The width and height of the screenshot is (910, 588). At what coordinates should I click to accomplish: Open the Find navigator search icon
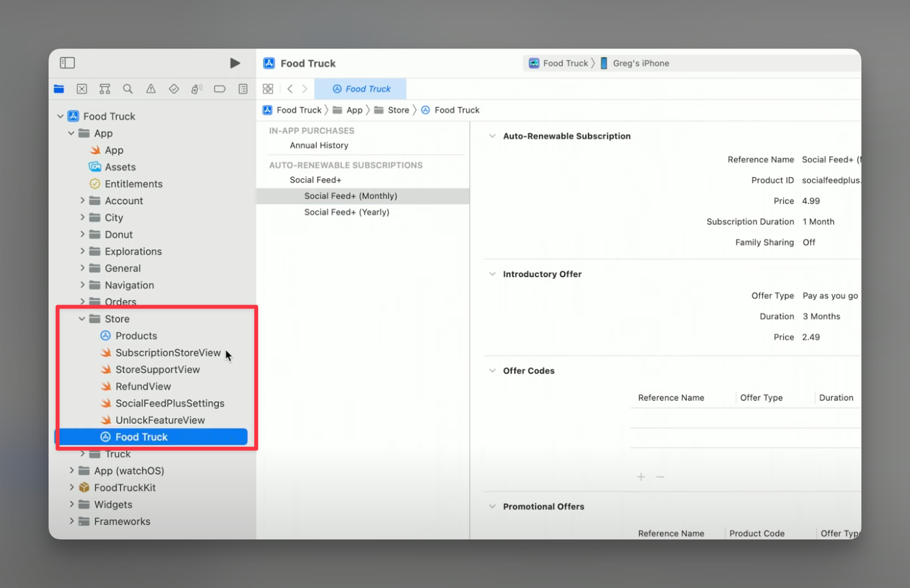(x=128, y=89)
